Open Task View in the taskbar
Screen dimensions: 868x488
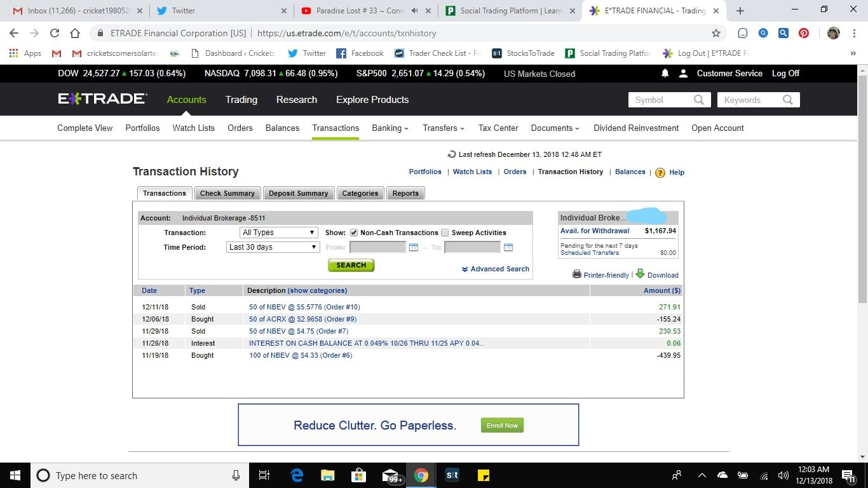(x=264, y=475)
